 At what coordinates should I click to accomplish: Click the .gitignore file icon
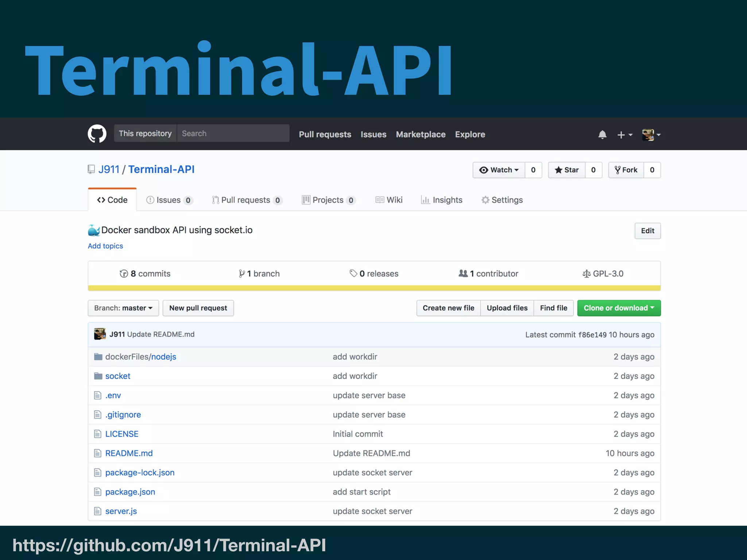97,415
